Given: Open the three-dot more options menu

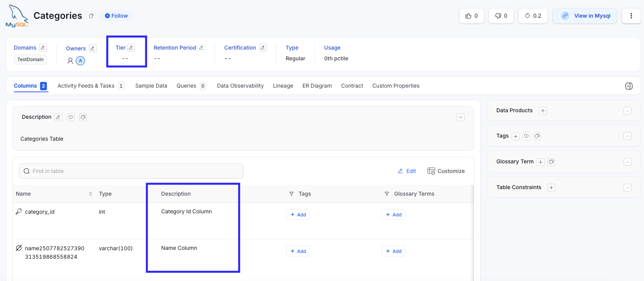Looking at the screenshot, I should 631,16.
